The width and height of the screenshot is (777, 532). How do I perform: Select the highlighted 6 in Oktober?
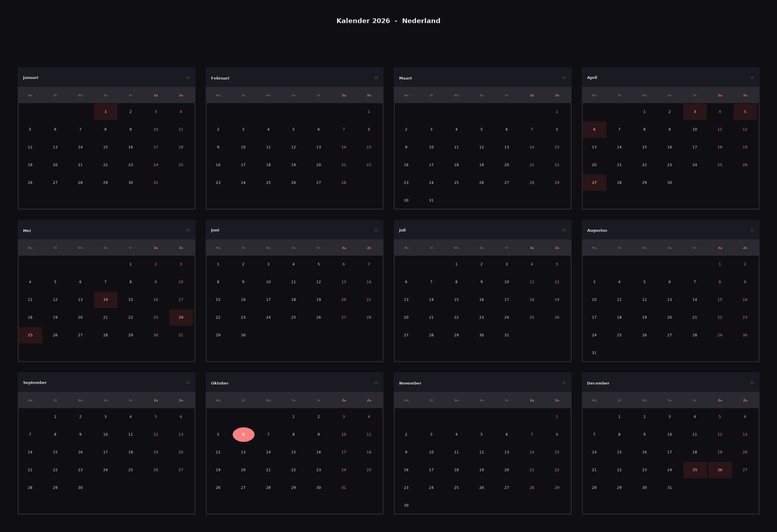tap(243, 434)
